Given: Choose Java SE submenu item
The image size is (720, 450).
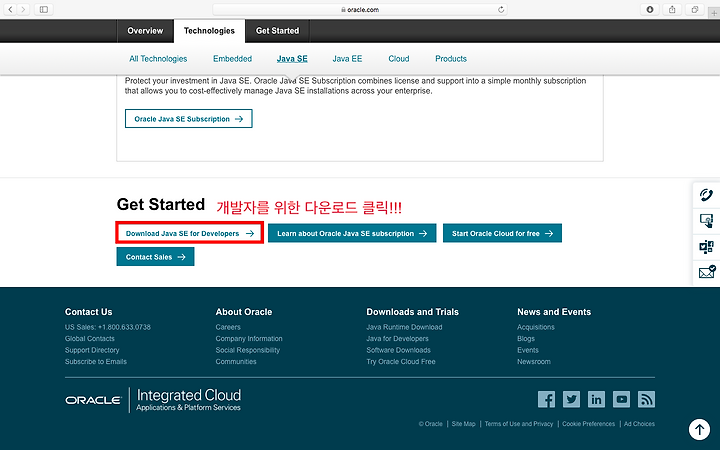Looking at the screenshot, I should [292, 59].
